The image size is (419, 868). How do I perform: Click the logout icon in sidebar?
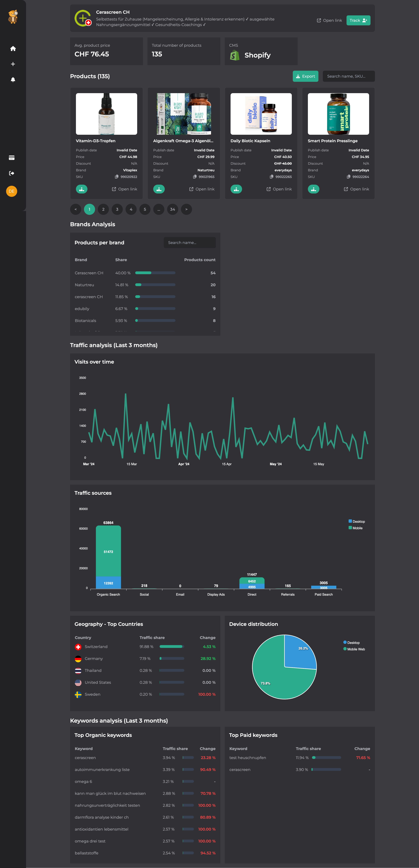coord(12,173)
